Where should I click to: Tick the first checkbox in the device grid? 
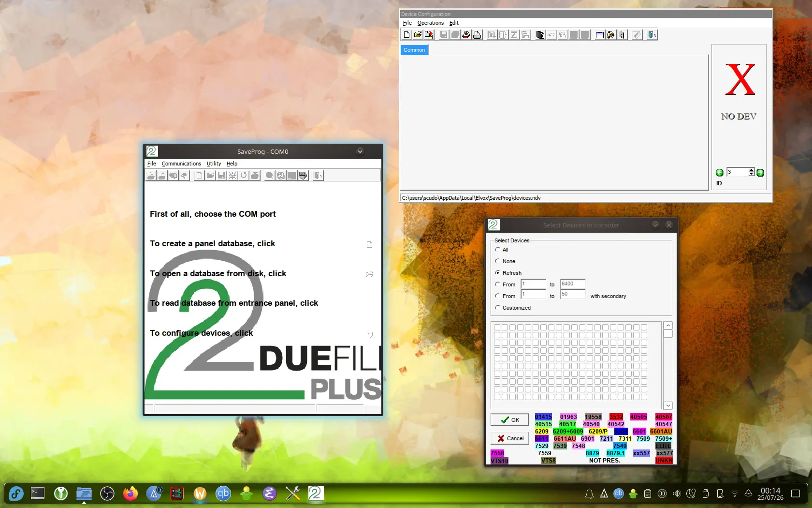pyautogui.click(x=497, y=328)
